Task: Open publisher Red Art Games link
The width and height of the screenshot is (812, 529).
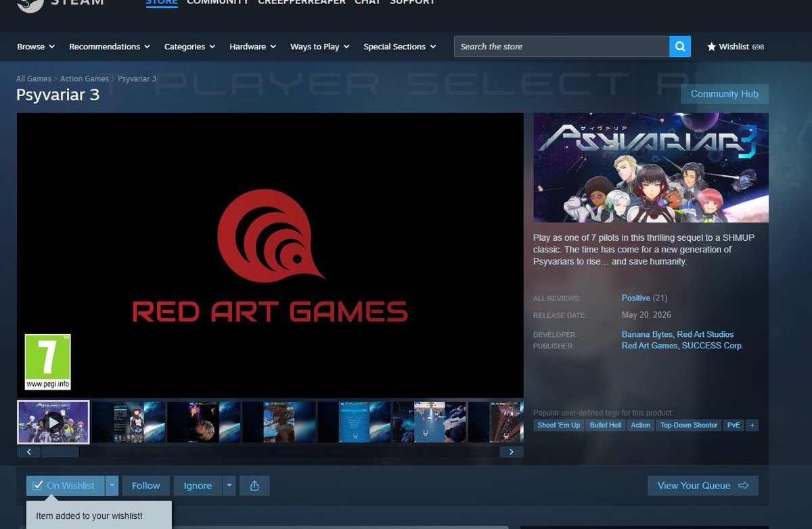Action: tap(650, 346)
